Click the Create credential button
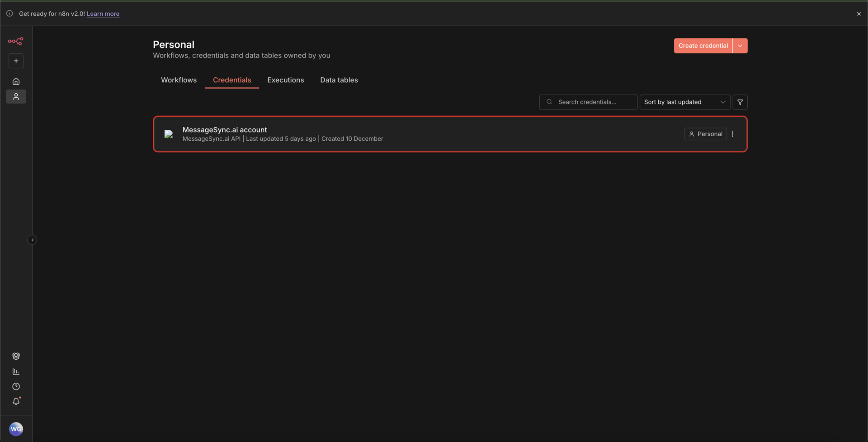Image resolution: width=868 pixels, height=442 pixels. coord(703,45)
